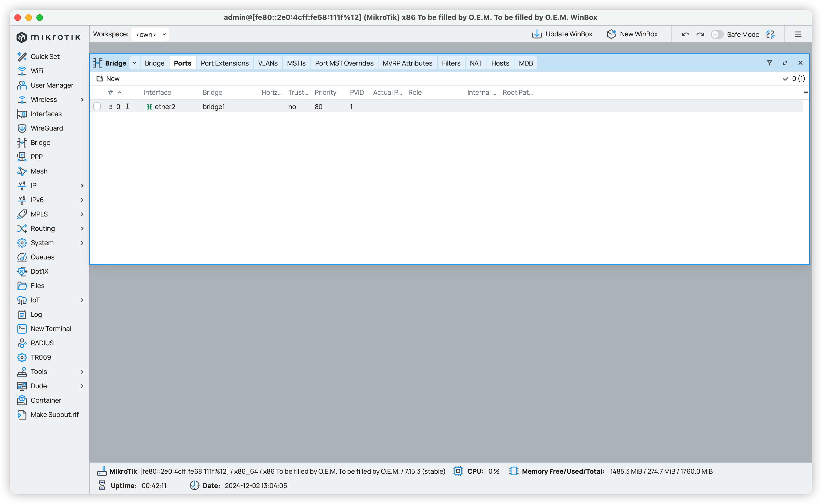The height and width of the screenshot is (504, 822).
Task: Click the New WinBox button
Action: tap(632, 34)
